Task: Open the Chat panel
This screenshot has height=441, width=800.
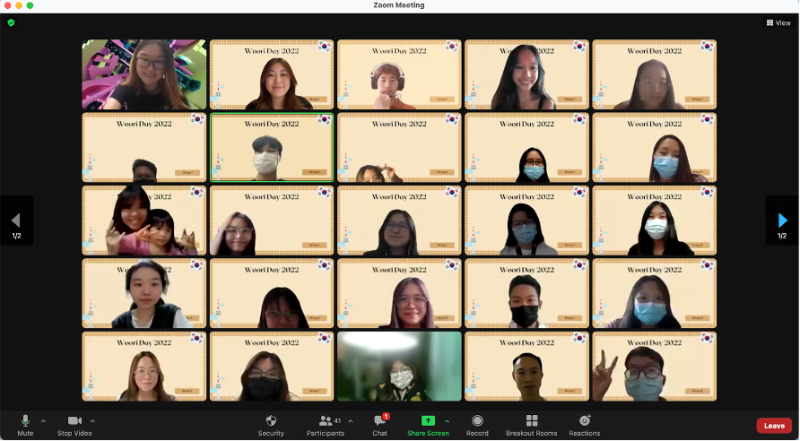Action: (x=380, y=426)
